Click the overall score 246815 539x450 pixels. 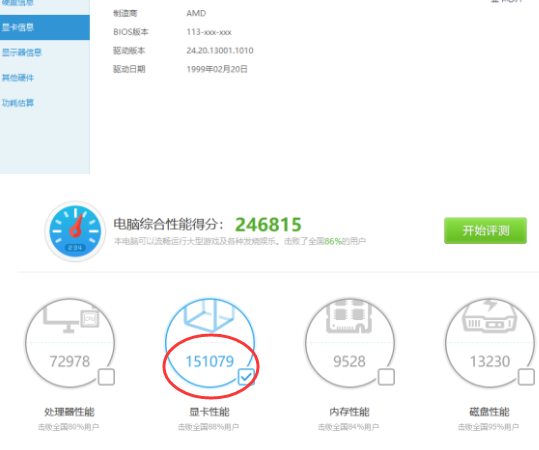pyautogui.click(x=268, y=225)
